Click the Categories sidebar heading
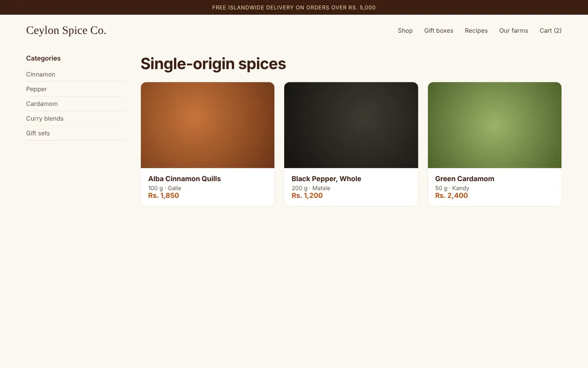The height and width of the screenshot is (368, 588). (44, 58)
